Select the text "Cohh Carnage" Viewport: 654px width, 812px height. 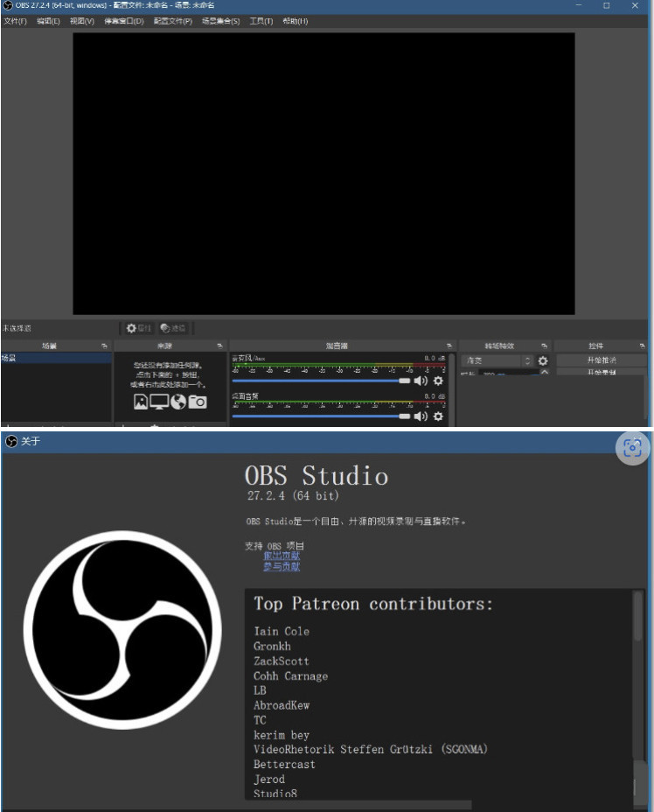[x=291, y=676]
